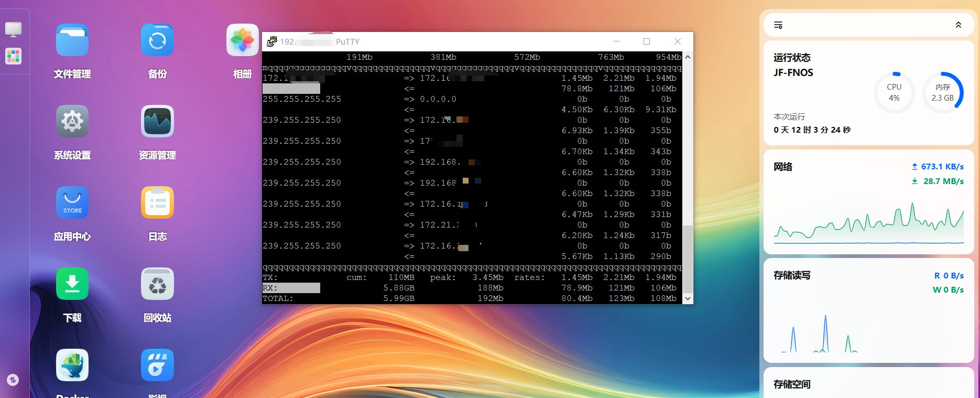This screenshot has height=398, width=980.
Task: Launch the Docker whale app icon
Action: 72,365
